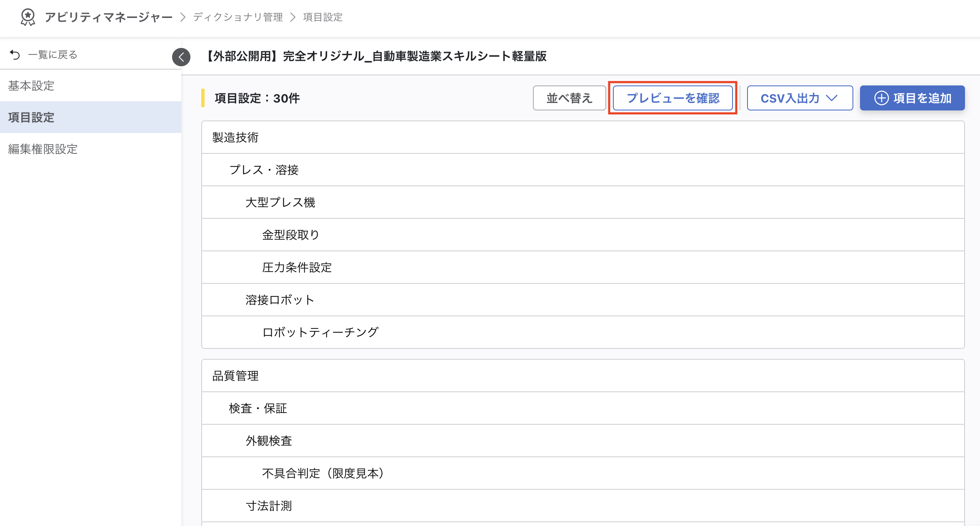Screen dimensions: 980x526
Task: Select 不具合判定（限度見本） in the list
Action: [322, 473]
